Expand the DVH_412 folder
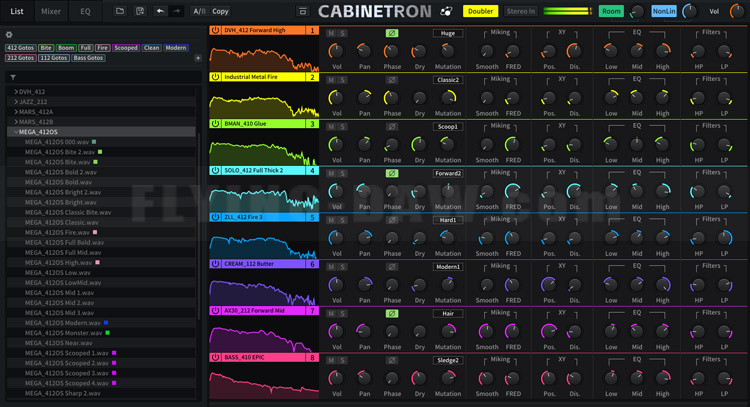 point(16,91)
